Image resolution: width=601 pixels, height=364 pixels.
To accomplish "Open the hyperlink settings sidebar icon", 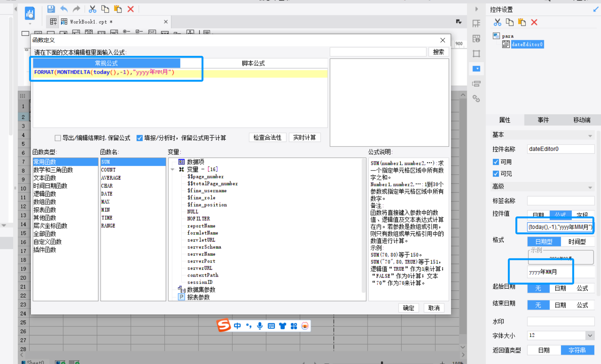I will tap(476, 98).
